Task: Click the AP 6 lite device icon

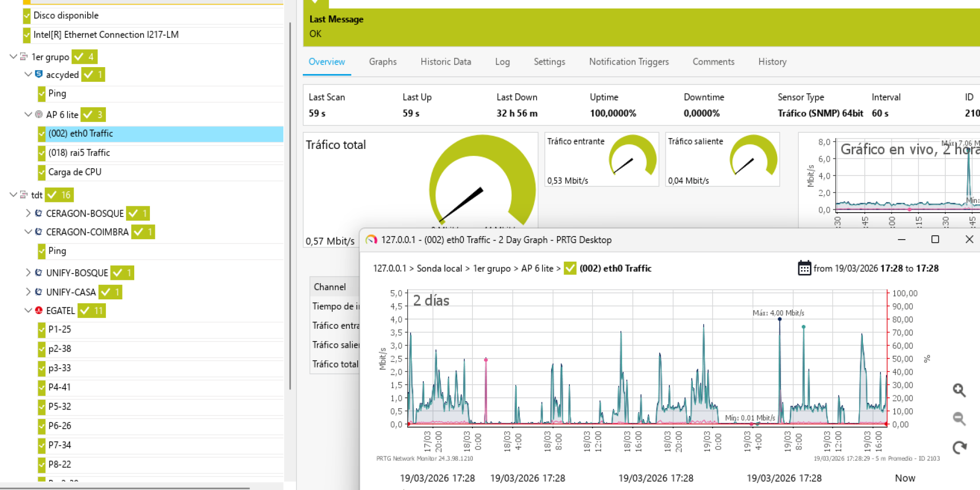Action: click(x=39, y=114)
